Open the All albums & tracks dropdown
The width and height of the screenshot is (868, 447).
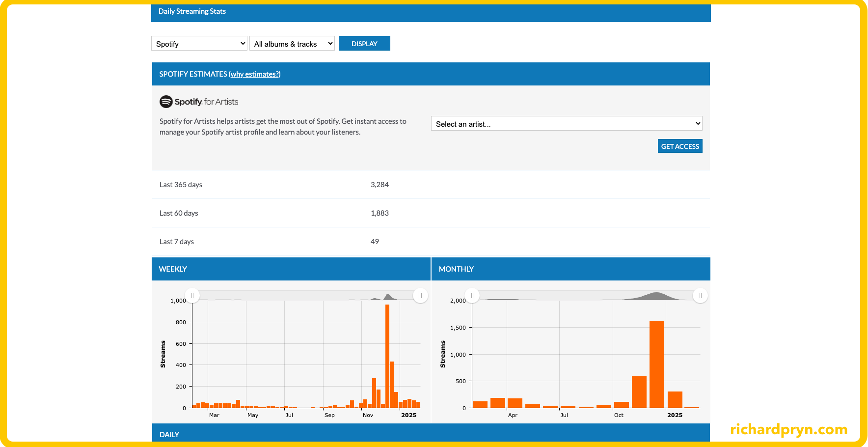[292, 44]
